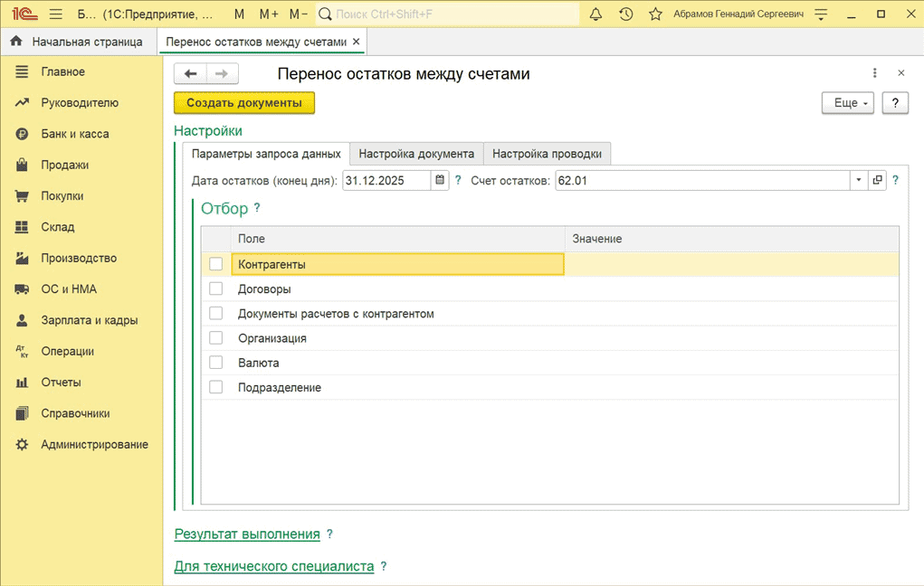924x586 pixels.
Task: Enable the Контрагенты filter checkbox
Action: click(x=215, y=264)
